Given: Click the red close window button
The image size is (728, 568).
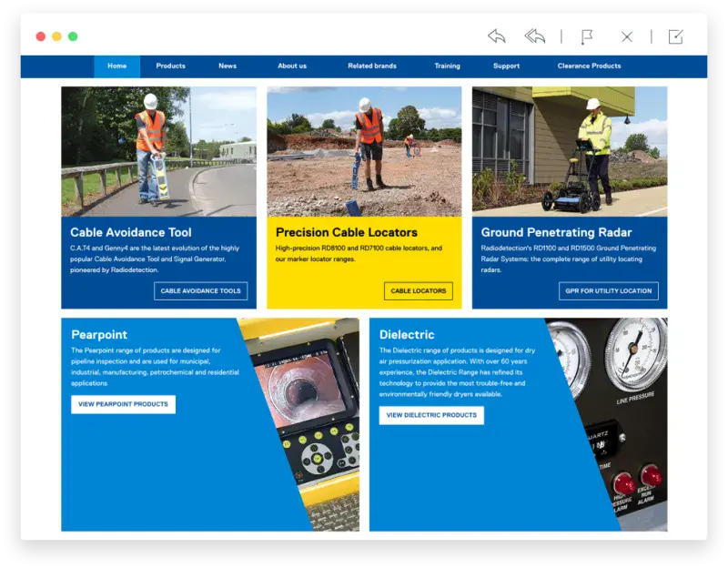Looking at the screenshot, I should [x=41, y=36].
